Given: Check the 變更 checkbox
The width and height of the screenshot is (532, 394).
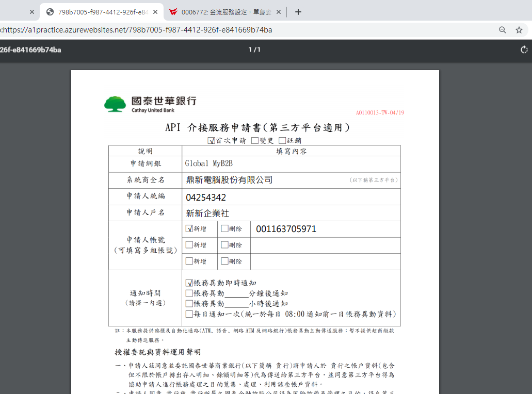Looking at the screenshot, I should 255,140.
